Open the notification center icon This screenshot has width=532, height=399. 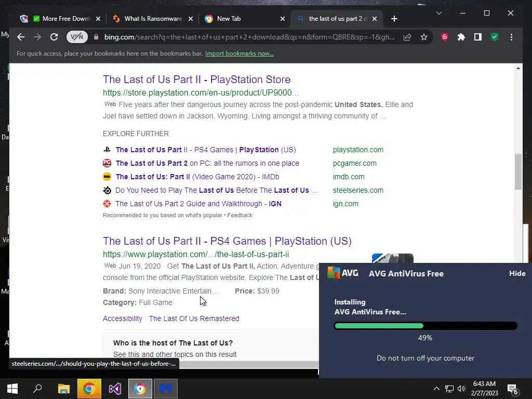512,390
